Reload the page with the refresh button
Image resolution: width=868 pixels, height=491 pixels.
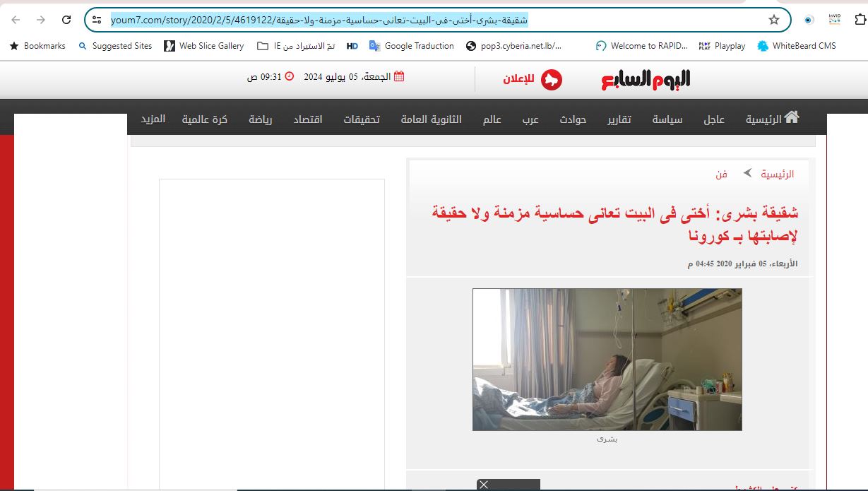click(66, 20)
